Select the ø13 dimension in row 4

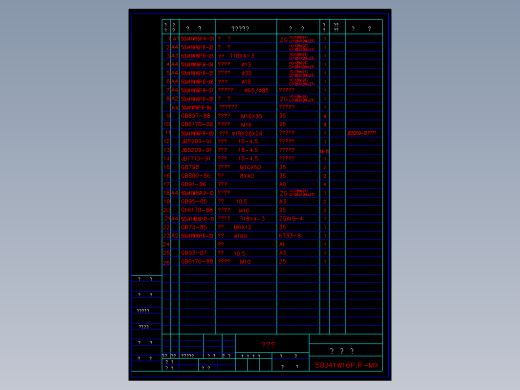click(246, 65)
